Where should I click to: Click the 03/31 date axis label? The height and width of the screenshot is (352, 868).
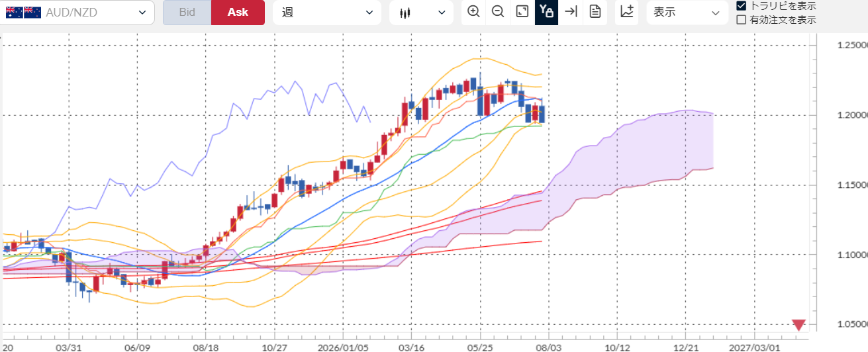click(x=68, y=347)
